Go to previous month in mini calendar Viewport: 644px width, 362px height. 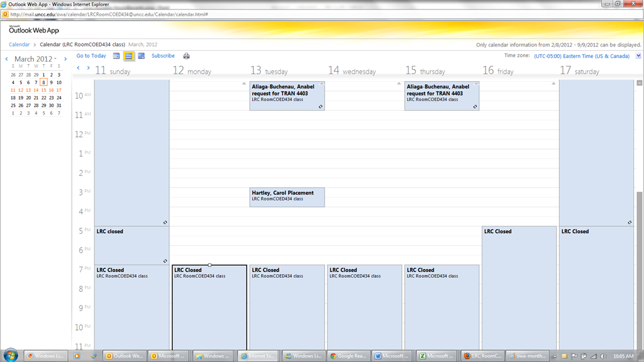click(x=7, y=59)
